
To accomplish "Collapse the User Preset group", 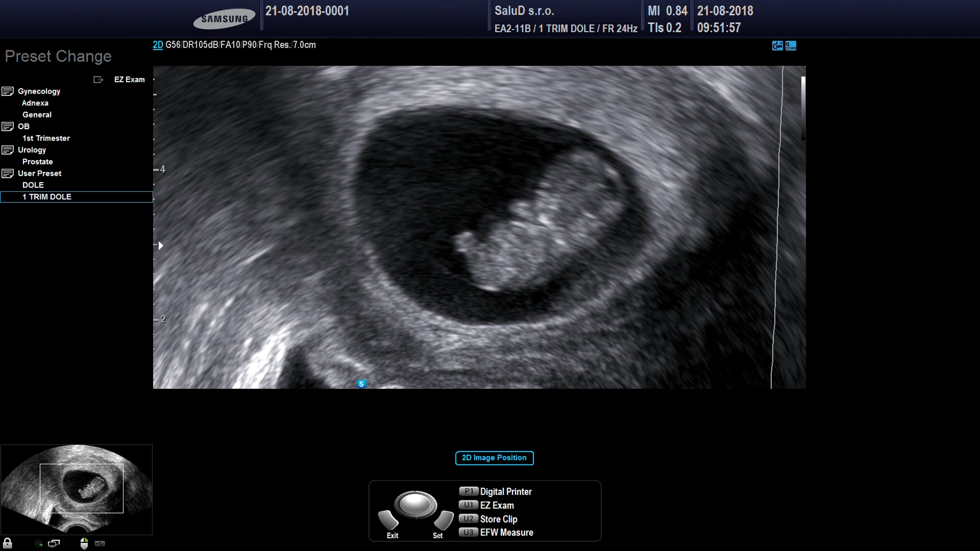I will coord(8,173).
